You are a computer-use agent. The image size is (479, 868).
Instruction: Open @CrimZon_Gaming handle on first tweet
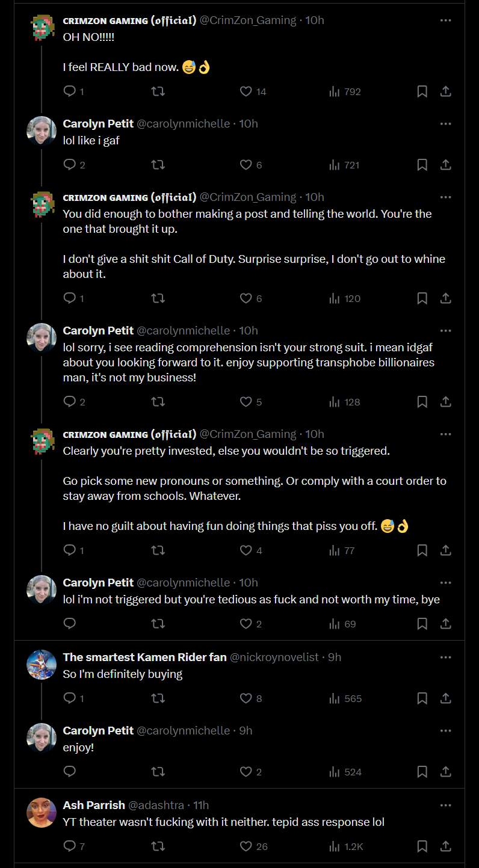[x=248, y=20]
